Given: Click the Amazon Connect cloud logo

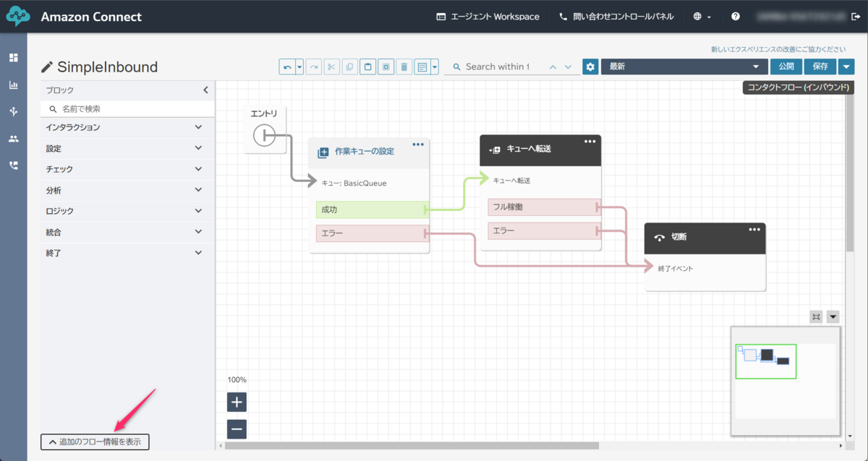Looking at the screenshot, I should [18, 17].
